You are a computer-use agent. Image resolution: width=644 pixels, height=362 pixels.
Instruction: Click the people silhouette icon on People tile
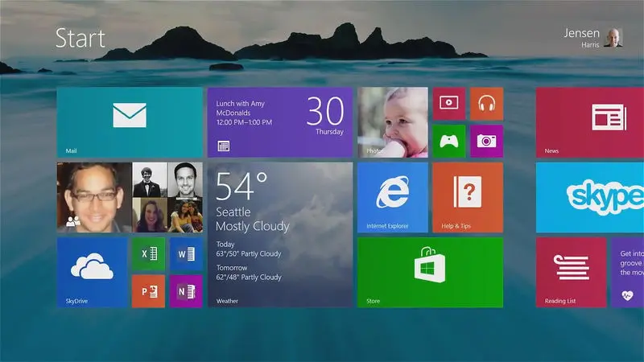(73, 222)
